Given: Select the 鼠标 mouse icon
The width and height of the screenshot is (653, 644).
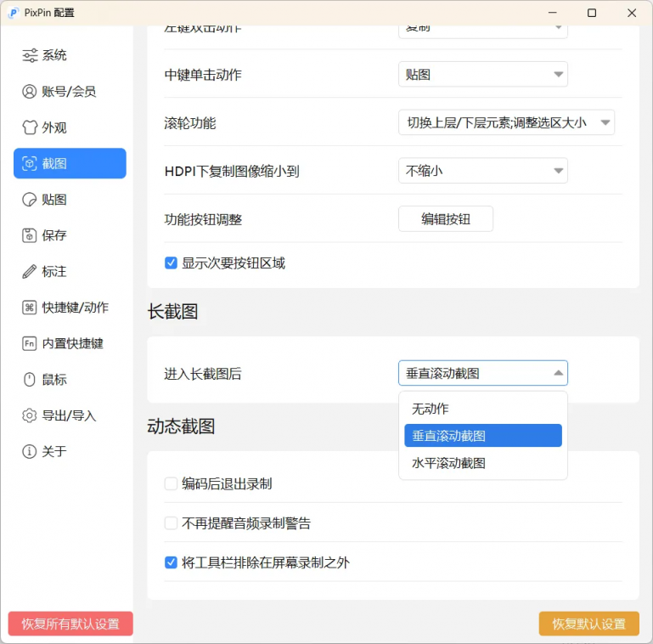Looking at the screenshot, I should tap(30, 380).
